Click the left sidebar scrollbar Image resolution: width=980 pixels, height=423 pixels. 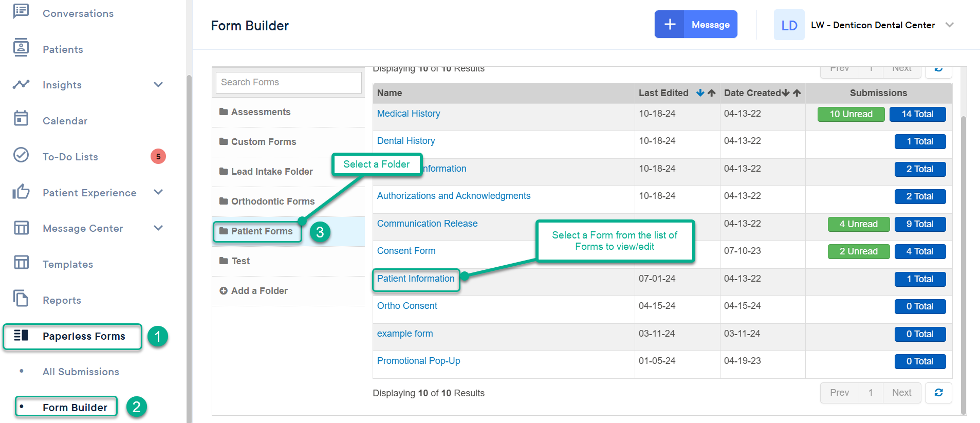click(189, 249)
